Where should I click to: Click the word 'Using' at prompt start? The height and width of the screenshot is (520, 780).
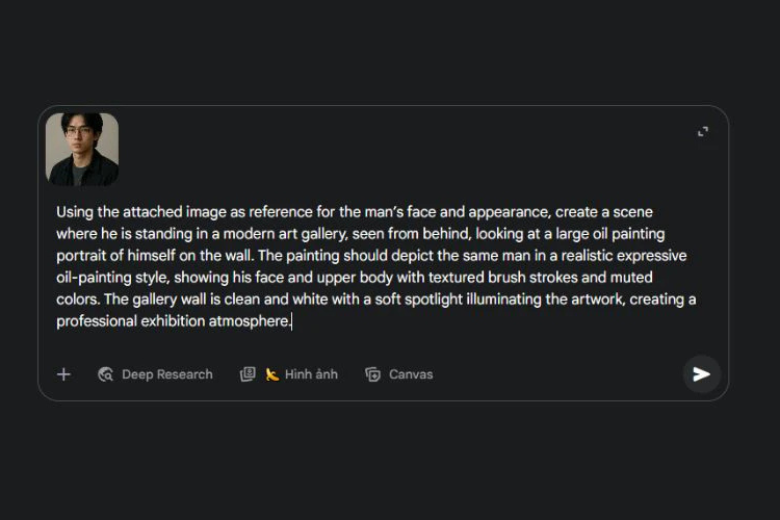[74, 212]
